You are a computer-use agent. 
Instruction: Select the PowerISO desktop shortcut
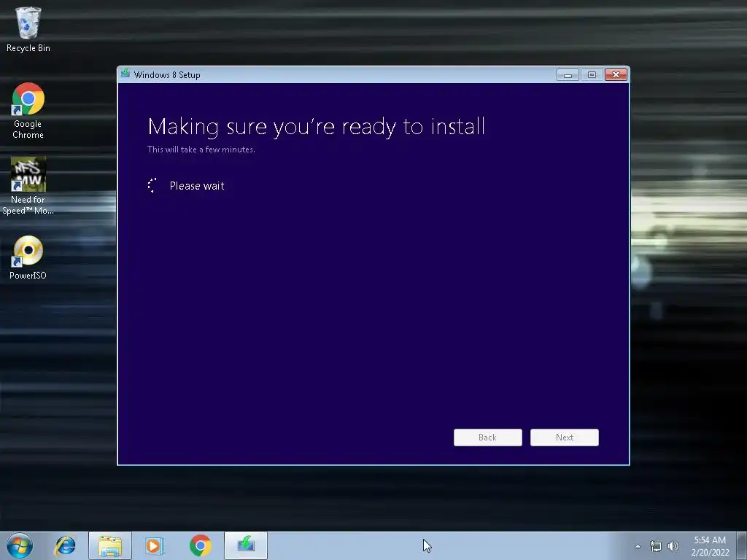click(28, 257)
